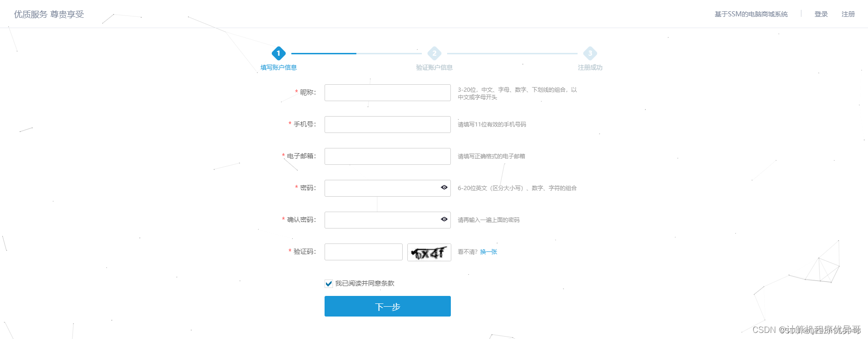Viewport: 868px width, 339px height.
Task: Click the 昵称 nickname input field
Action: coord(387,93)
